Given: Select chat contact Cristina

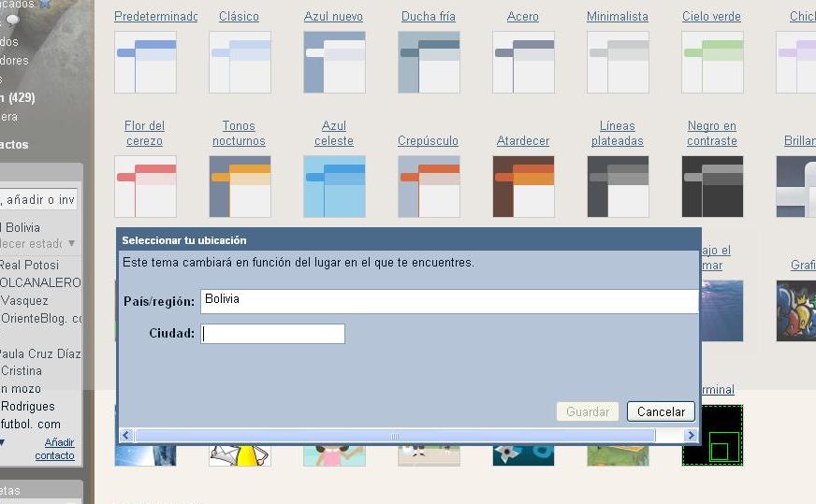Looking at the screenshot, I should pos(22,371).
